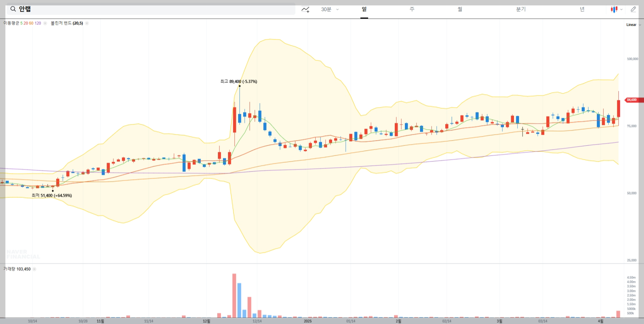644x324 pixels.
Task: Open the candlestick chart type selector
Action: click(x=616, y=9)
